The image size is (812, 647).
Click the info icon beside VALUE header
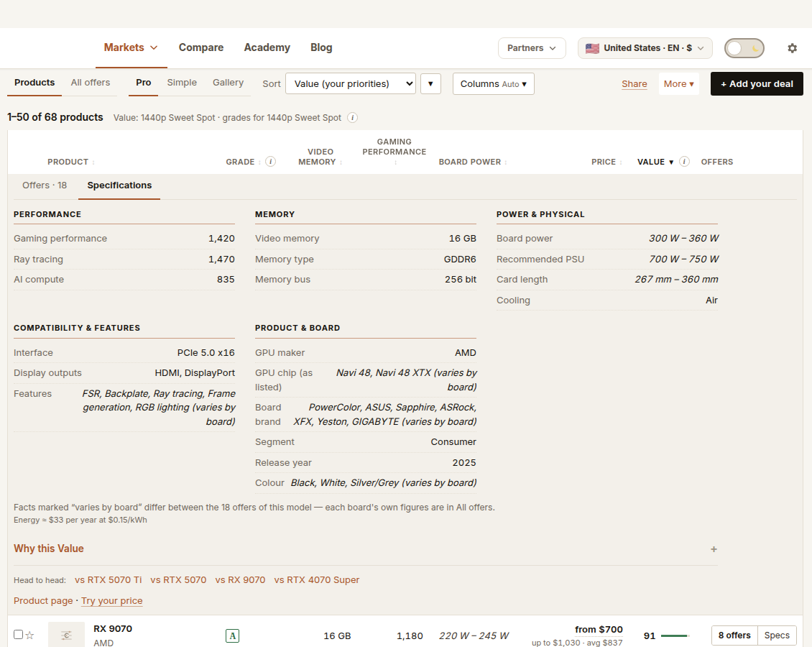[x=684, y=162]
